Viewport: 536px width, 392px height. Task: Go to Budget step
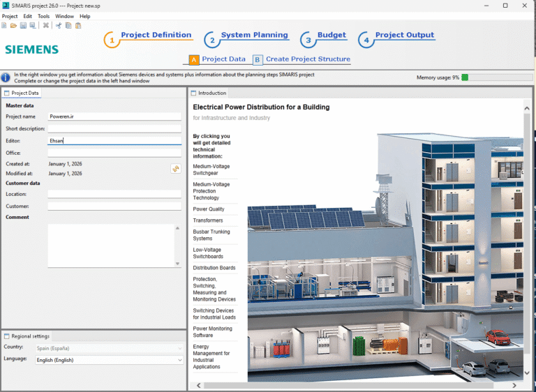tap(332, 35)
